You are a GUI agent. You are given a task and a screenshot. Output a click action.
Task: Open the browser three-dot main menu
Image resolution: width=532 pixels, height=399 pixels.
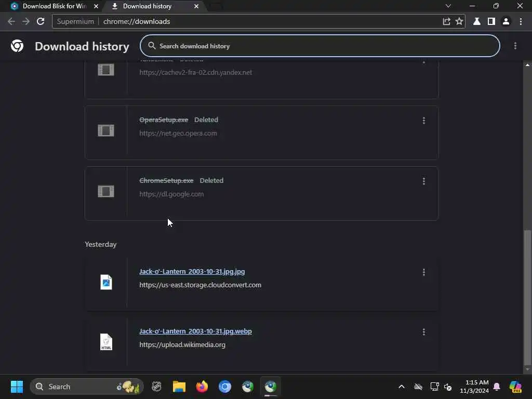(x=521, y=21)
